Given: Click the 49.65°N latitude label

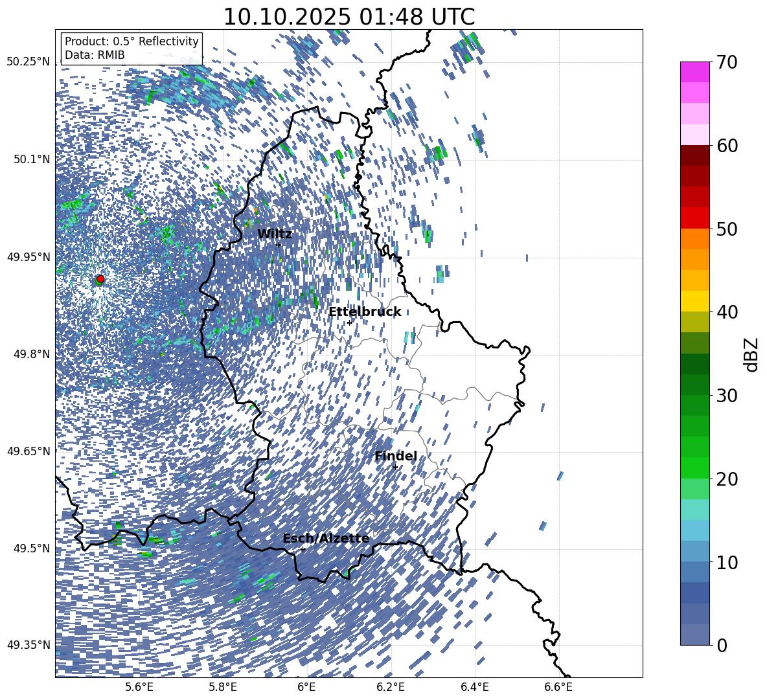Looking at the screenshot, I should click(29, 451).
